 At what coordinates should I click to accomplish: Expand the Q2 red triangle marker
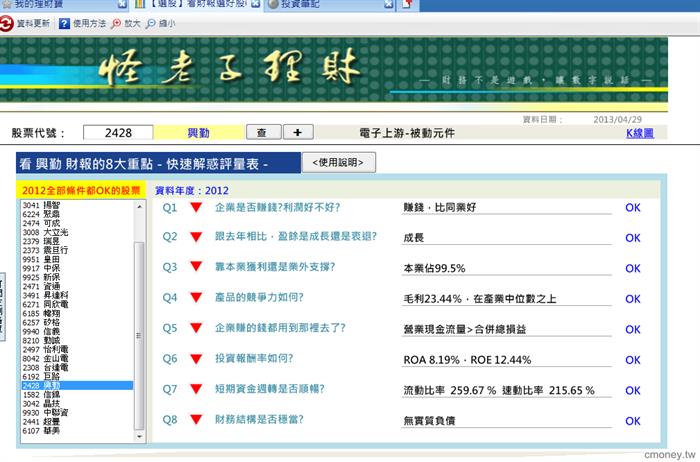tap(196, 237)
